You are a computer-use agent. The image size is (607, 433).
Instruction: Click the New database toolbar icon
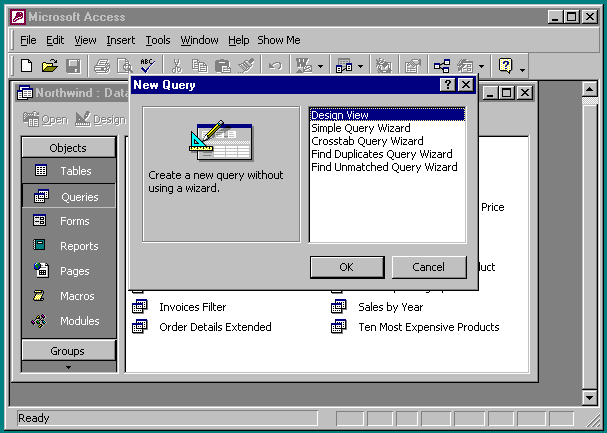click(26, 66)
